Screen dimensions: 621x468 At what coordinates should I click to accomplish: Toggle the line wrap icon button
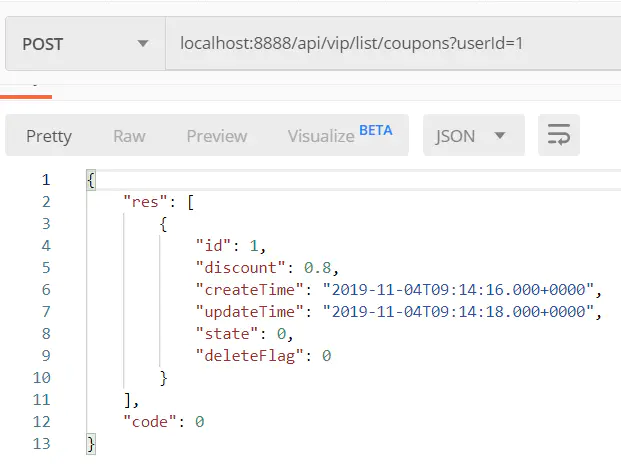click(x=559, y=135)
